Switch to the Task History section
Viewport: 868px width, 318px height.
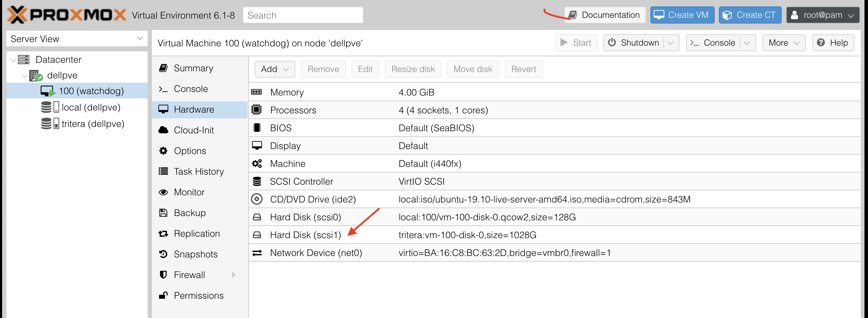pyautogui.click(x=199, y=171)
